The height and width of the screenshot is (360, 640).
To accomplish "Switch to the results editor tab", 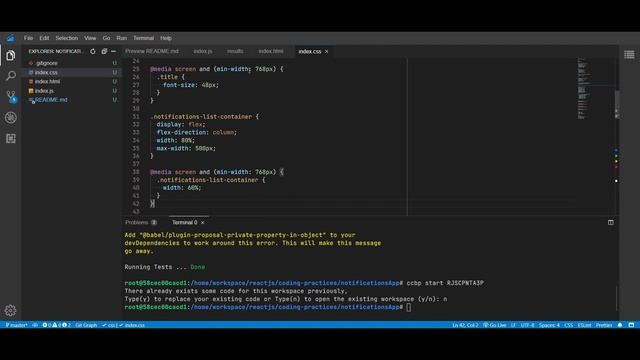I will [235, 51].
